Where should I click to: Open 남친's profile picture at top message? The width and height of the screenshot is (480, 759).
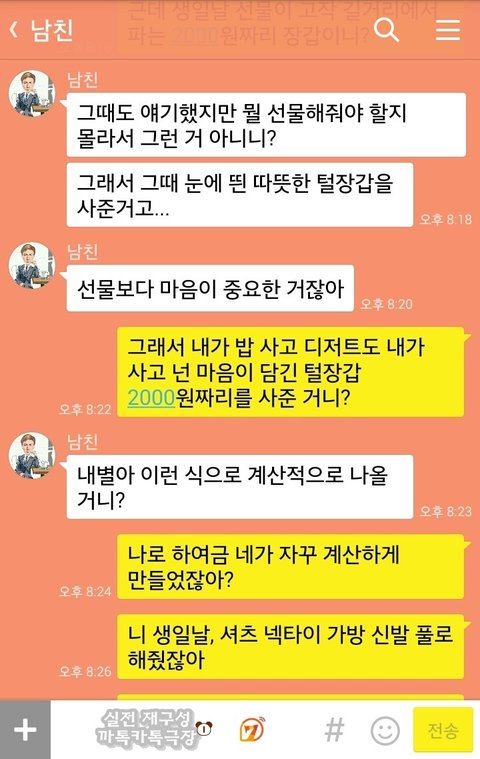[32, 93]
